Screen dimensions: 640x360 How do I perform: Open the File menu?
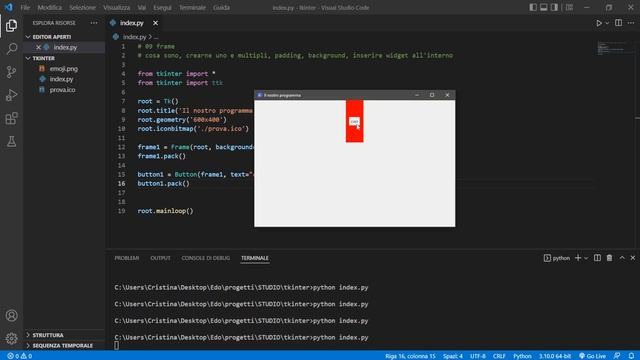click(25, 7)
